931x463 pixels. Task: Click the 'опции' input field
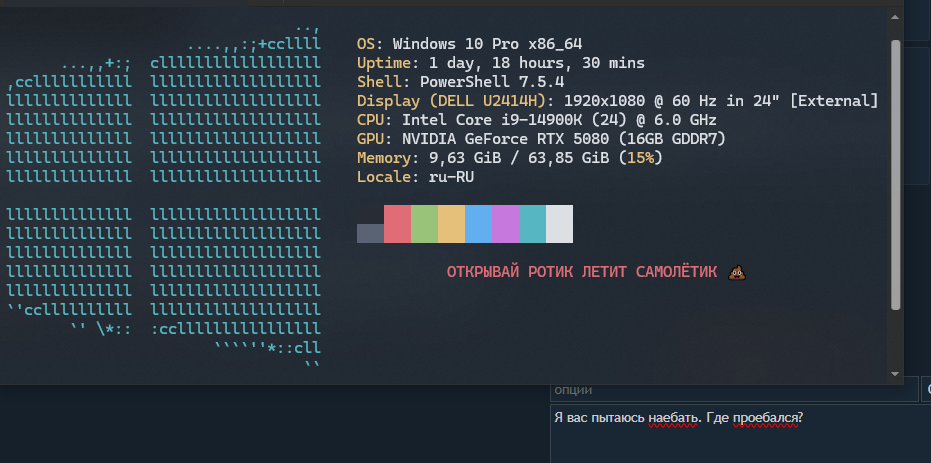734,390
